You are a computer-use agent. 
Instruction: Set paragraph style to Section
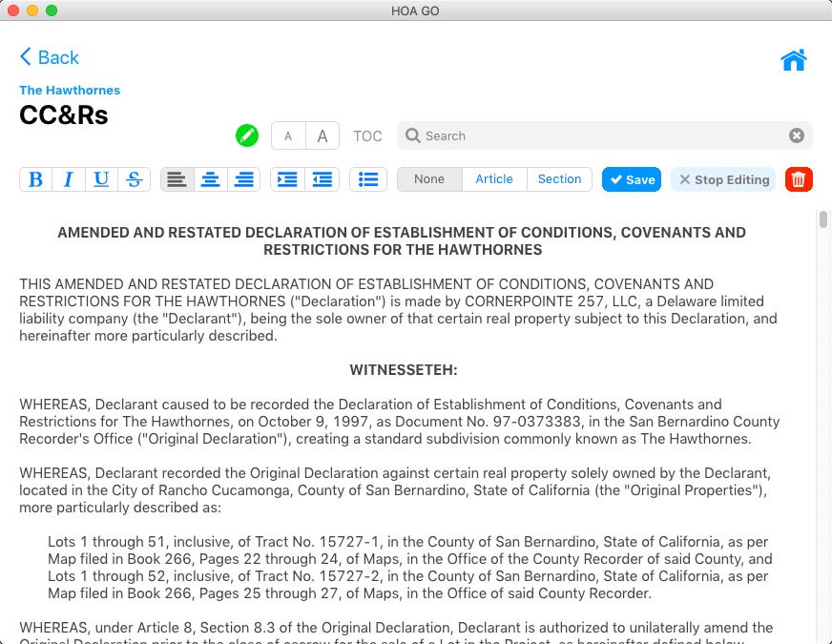[559, 179]
